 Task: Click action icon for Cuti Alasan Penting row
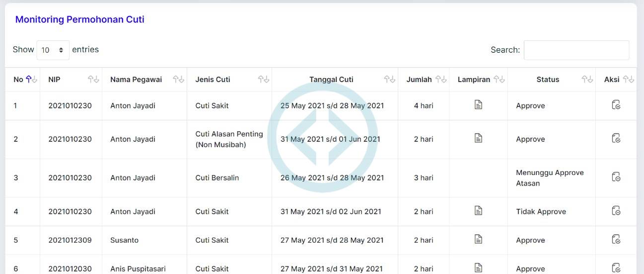(616, 138)
